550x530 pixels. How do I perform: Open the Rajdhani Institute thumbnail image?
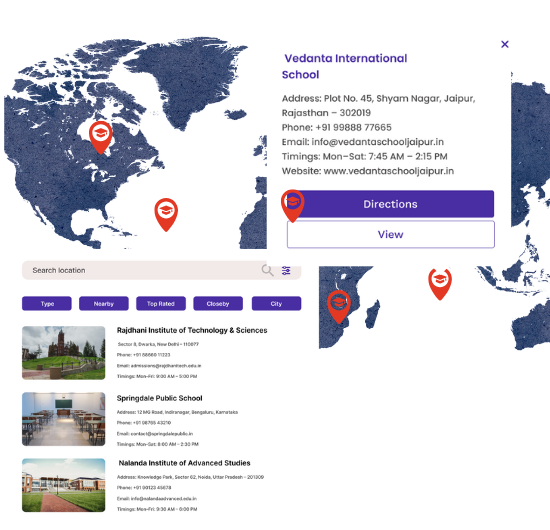pyautogui.click(x=63, y=353)
